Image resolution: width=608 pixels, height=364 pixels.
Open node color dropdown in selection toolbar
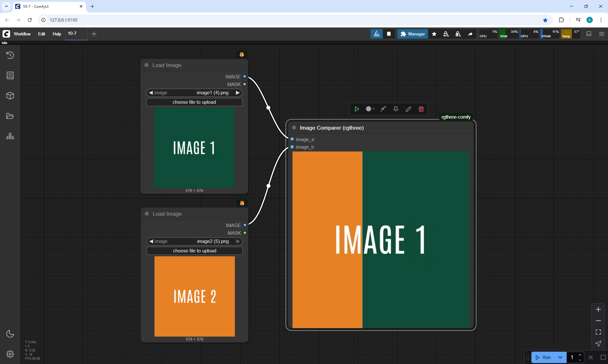click(370, 109)
